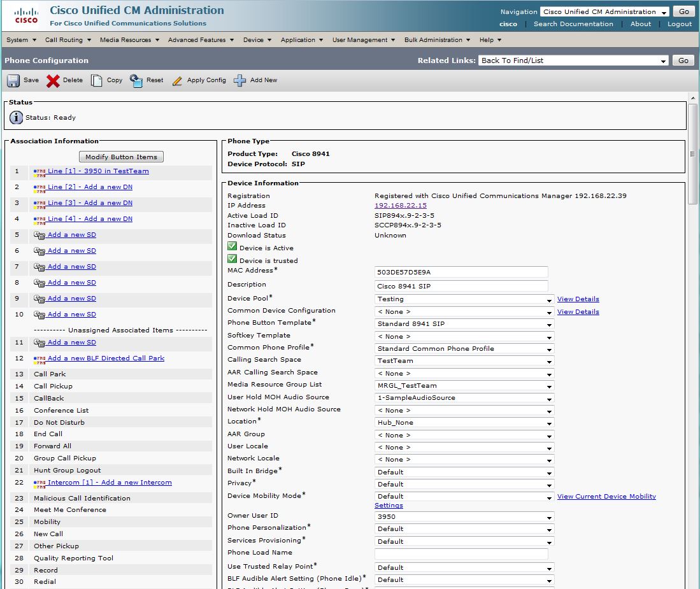Click the Save disk icon
700x589 pixels.
13,81
